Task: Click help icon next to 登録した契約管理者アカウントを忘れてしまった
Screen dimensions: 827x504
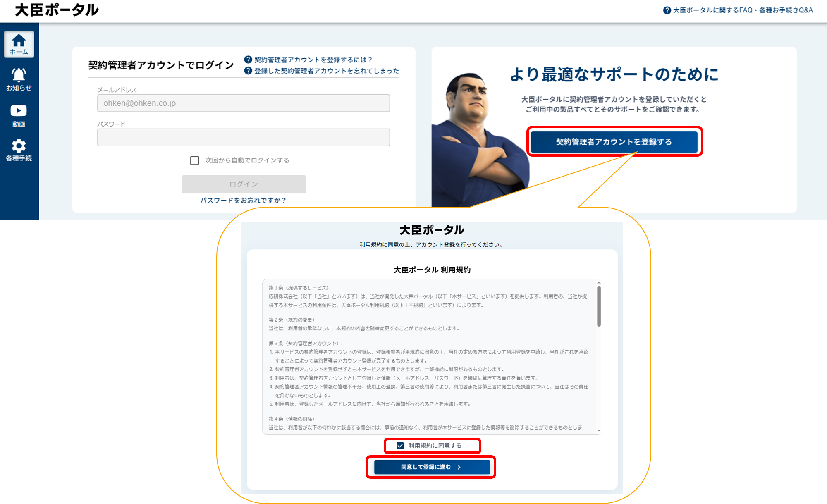Action: click(x=248, y=71)
